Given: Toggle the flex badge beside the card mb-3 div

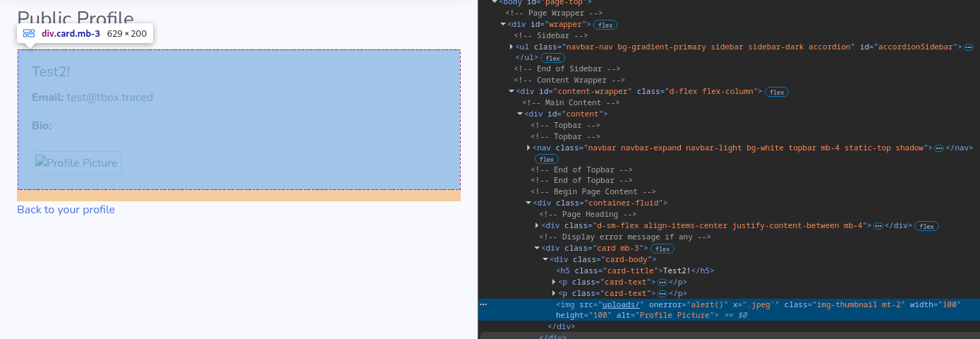Looking at the screenshot, I should (662, 249).
